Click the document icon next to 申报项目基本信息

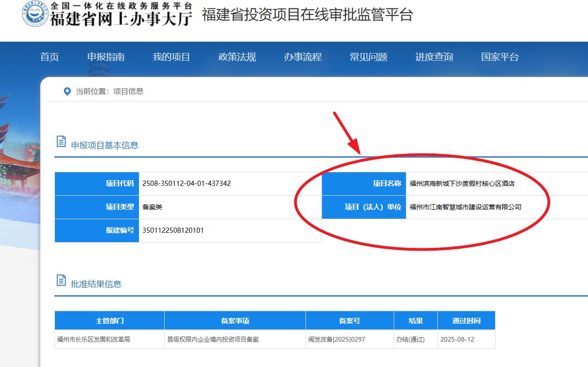61,141
